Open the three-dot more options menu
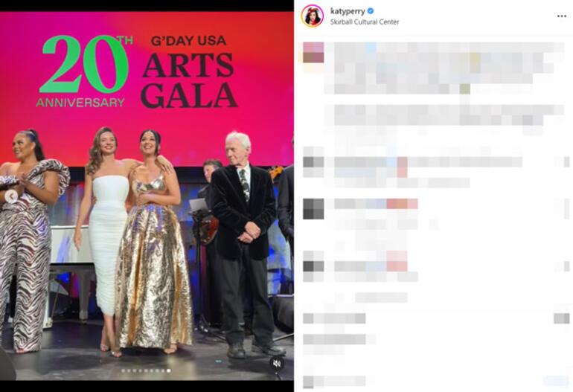 562,16
